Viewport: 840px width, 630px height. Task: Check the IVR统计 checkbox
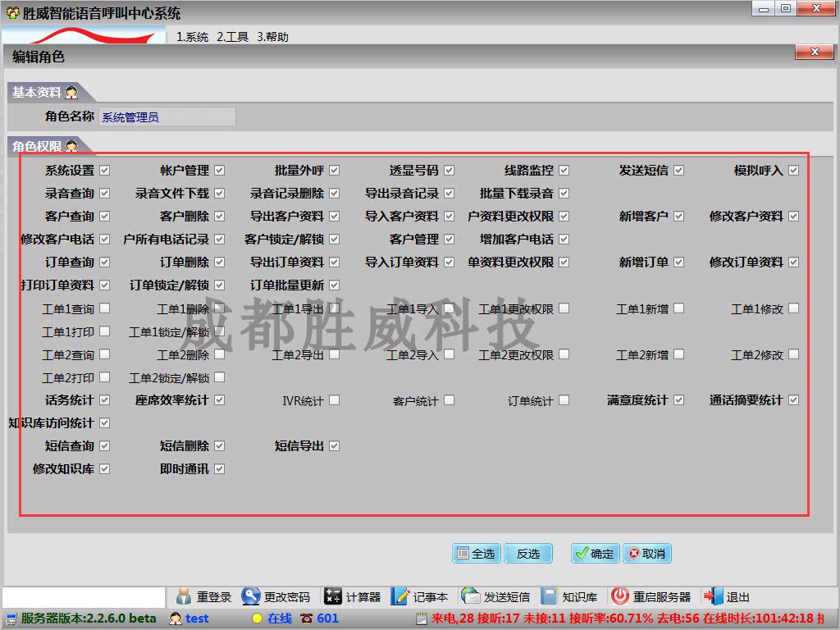[x=334, y=400]
